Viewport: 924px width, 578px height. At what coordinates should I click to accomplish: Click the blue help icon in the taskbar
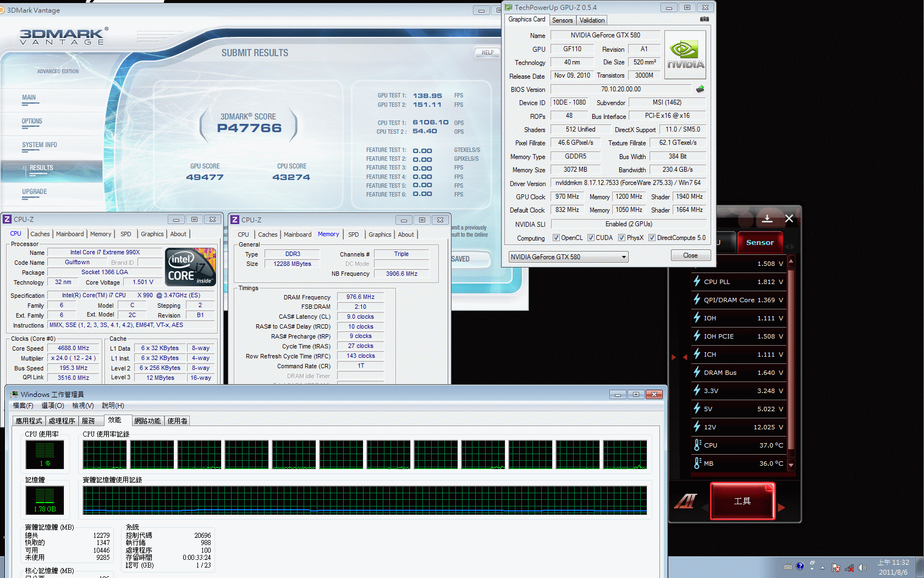click(800, 566)
